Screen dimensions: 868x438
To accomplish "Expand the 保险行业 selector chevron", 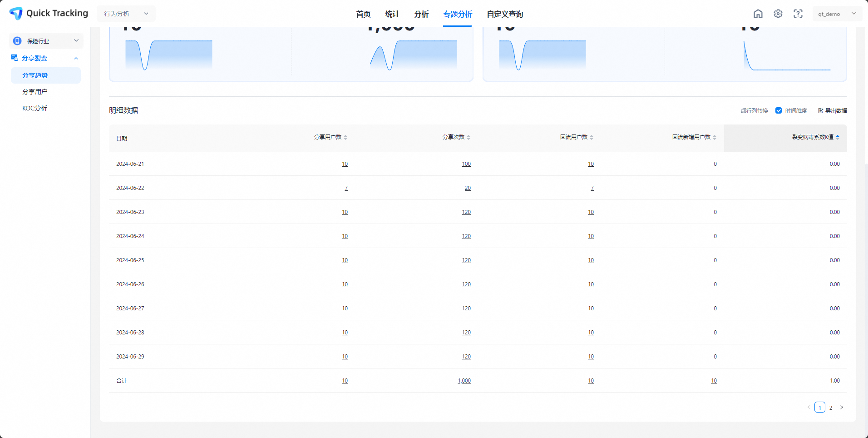I will click(x=76, y=40).
